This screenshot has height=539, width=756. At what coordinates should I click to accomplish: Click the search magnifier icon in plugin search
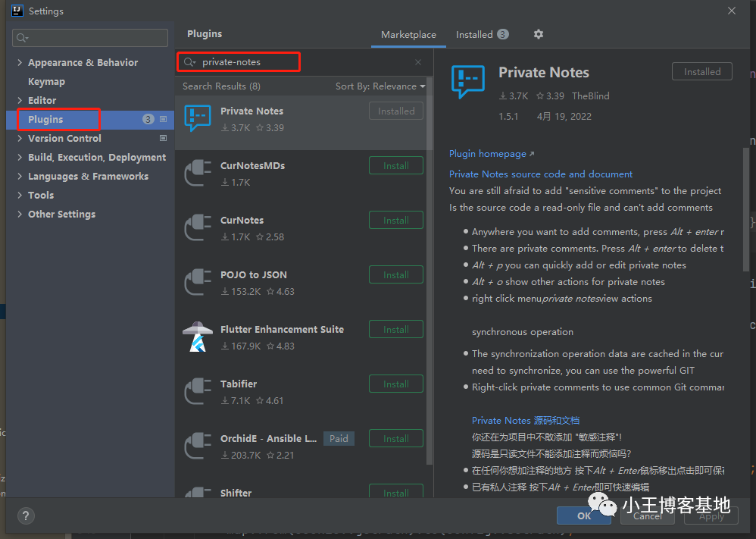[189, 61]
